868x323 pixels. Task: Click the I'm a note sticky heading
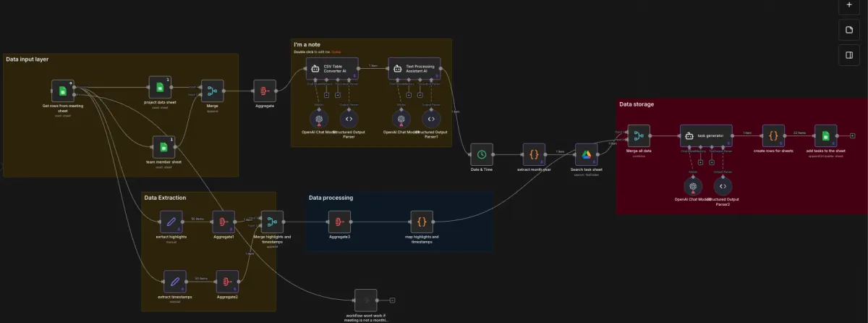[308, 44]
